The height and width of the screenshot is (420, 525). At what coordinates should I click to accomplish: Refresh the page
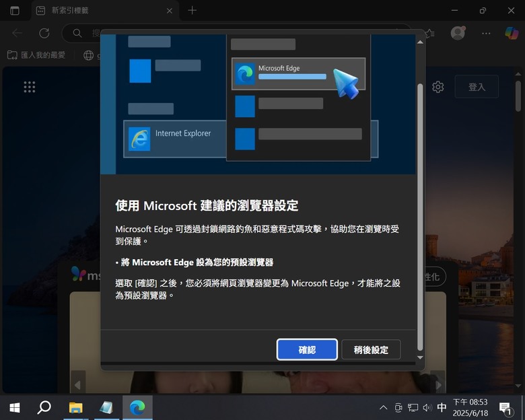44,33
